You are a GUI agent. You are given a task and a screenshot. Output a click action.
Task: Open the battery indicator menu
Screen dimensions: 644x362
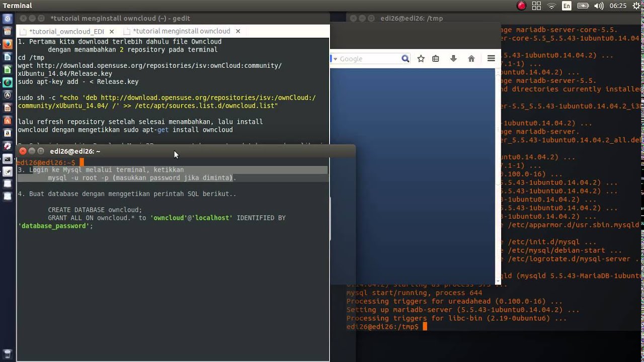583,6
